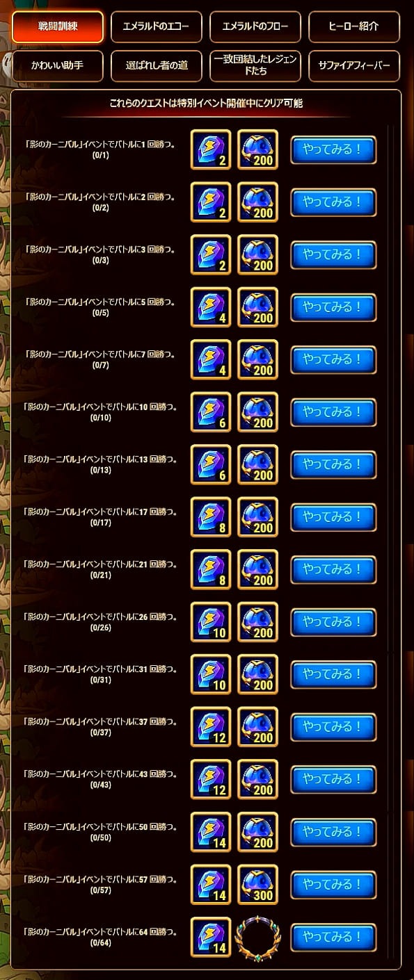The image size is (414, 980).
Task: Select the ヒーロー紹介 tab
Action: point(354,27)
